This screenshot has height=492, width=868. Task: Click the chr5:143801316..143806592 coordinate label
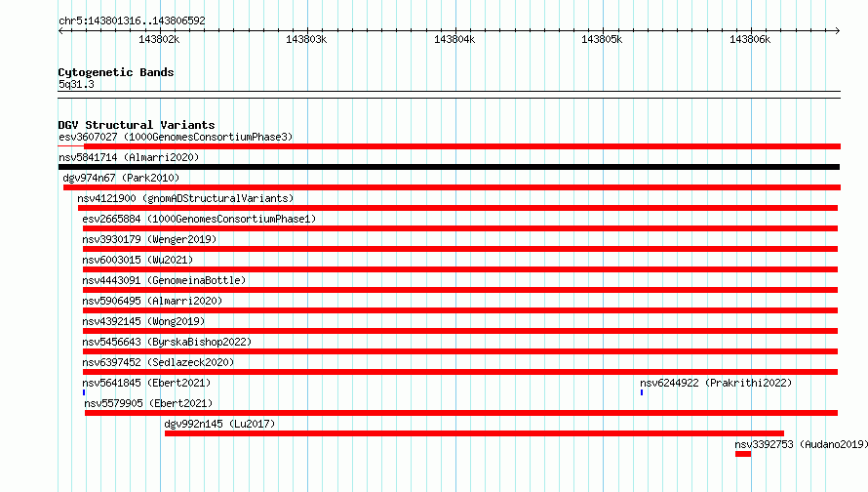point(132,20)
